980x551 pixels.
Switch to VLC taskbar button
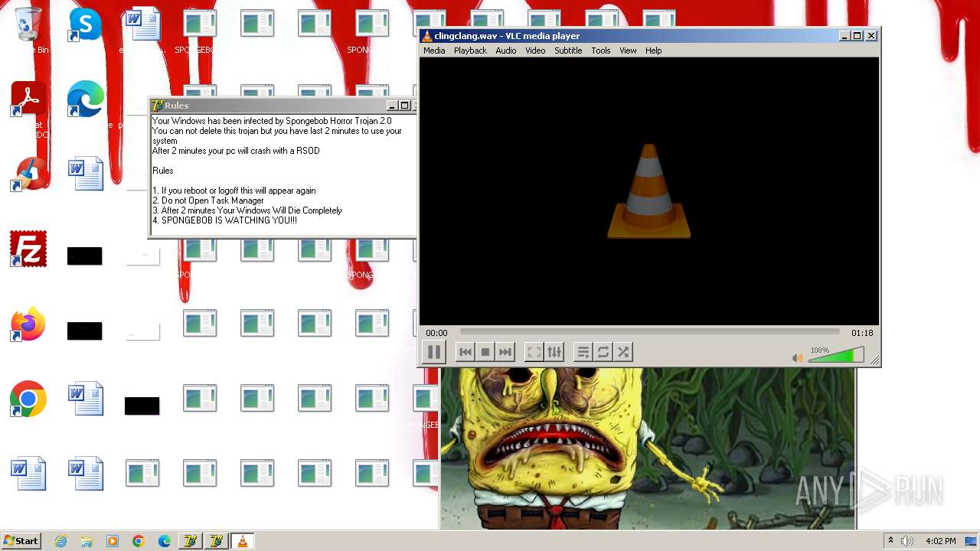[x=243, y=541]
